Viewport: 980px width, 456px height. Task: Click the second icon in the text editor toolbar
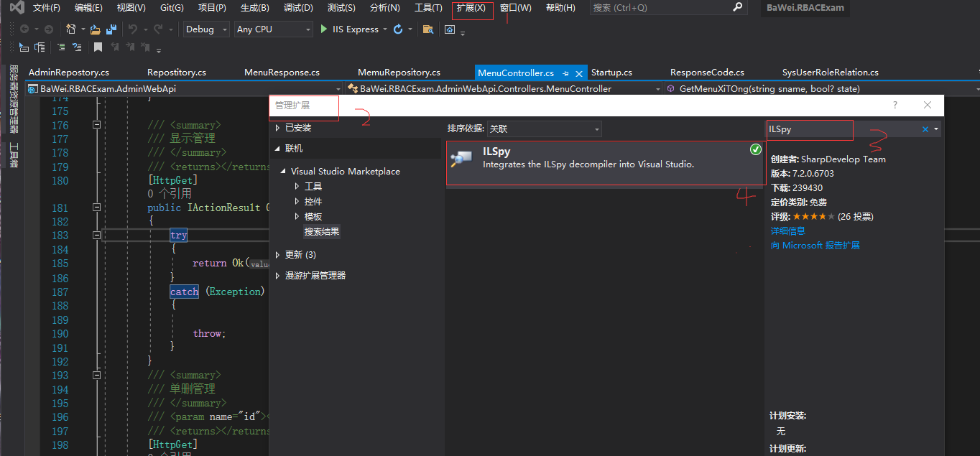(x=40, y=47)
